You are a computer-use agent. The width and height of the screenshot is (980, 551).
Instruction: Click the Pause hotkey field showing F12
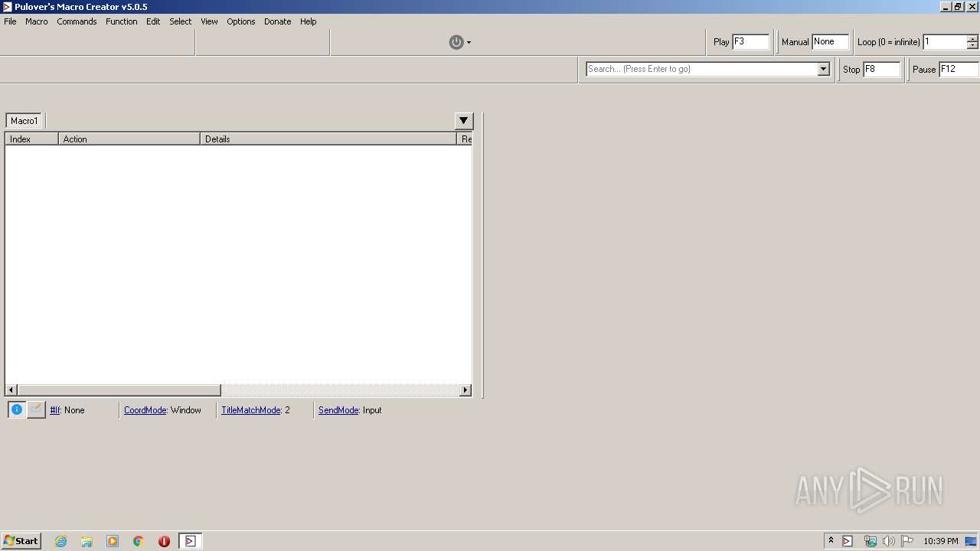coord(959,69)
